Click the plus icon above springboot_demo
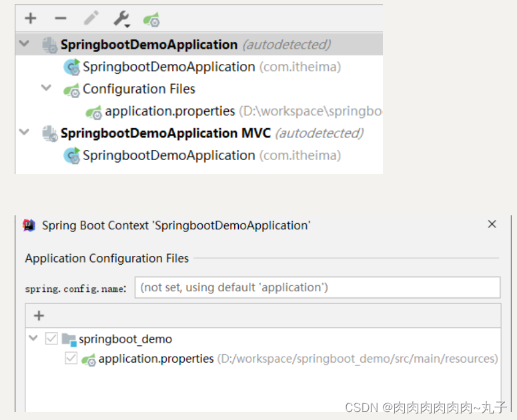517x420 pixels. tap(39, 316)
